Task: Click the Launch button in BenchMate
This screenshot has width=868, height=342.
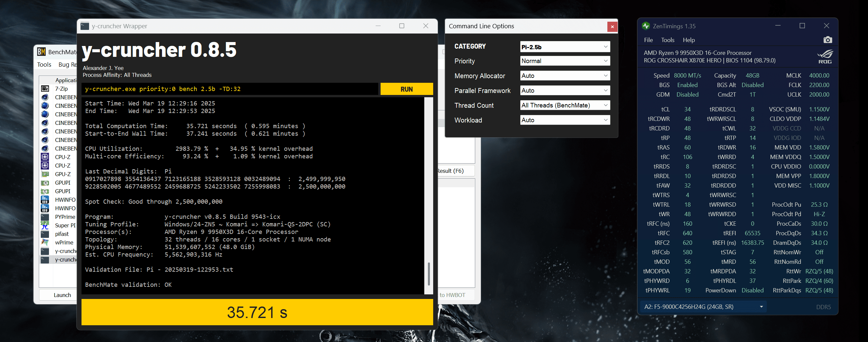Action: [58, 295]
